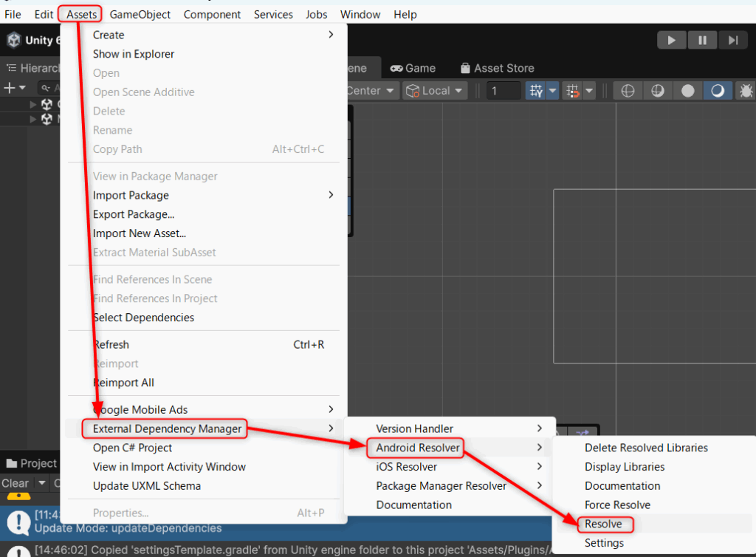Choose Delete Resolved Libraries
This screenshot has width=756, height=557.
(654, 448)
